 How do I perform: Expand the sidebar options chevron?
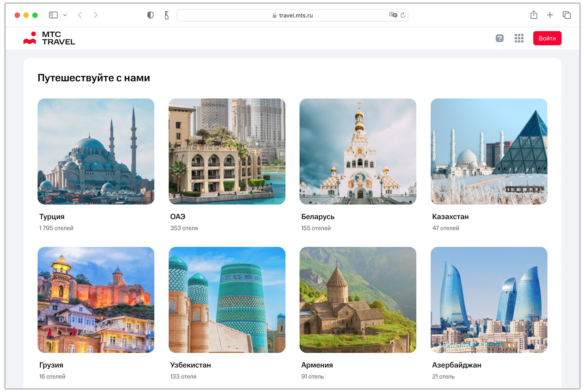pos(65,15)
